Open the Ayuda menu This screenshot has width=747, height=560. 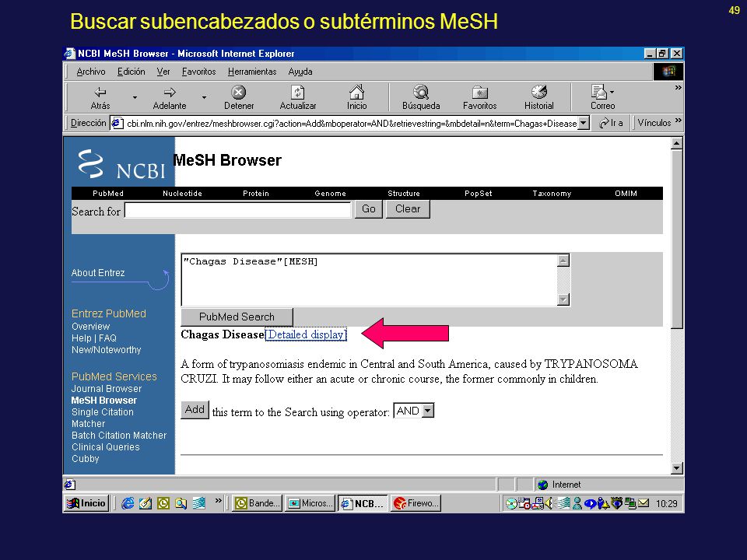[300, 72]
